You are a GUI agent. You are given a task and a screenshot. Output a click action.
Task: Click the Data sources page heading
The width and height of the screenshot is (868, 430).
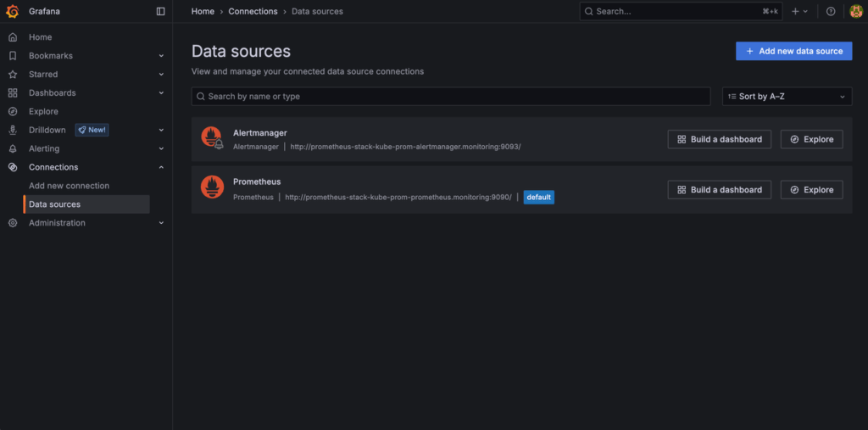241,52
